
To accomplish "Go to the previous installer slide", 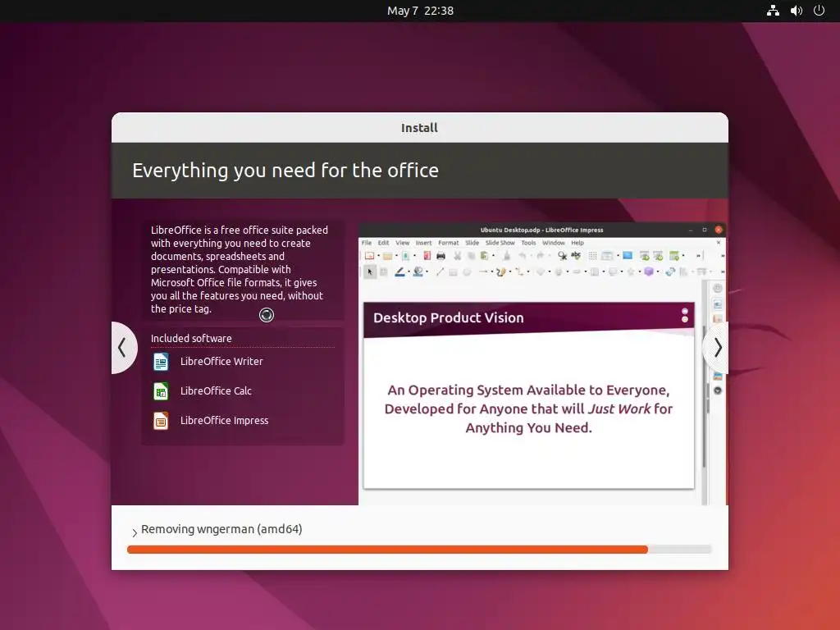I will [122, 348].
